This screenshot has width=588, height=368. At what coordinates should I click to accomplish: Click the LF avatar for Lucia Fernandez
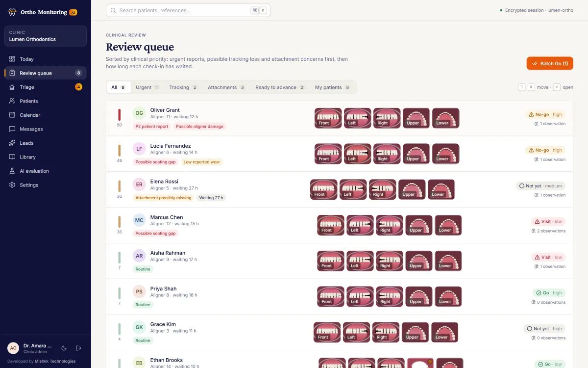[x=139, y=149]
